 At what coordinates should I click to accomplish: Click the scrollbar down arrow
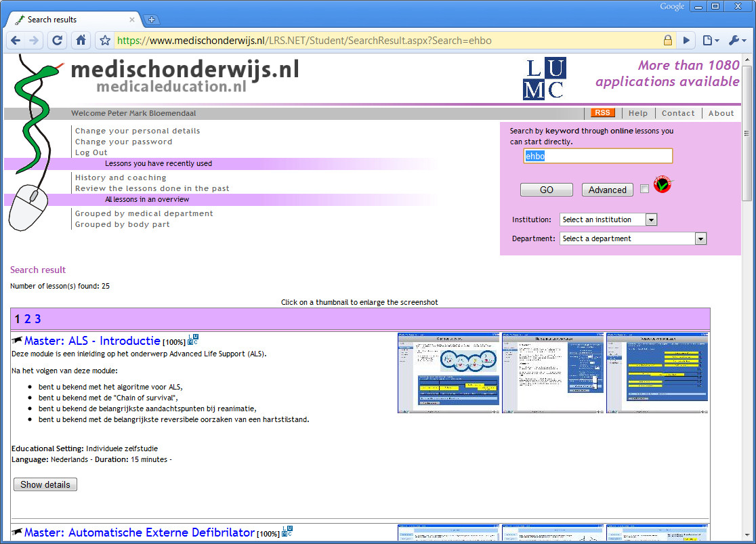tap(747, 535)
